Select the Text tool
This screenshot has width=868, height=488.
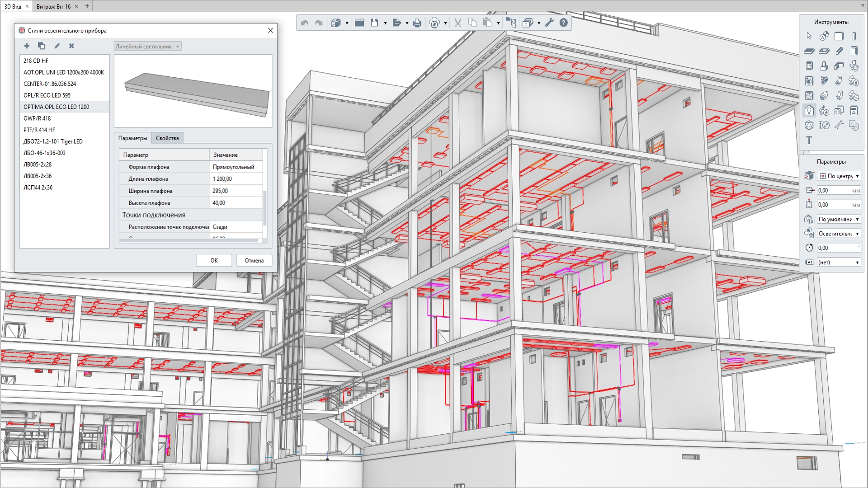[x=809, y=140]
